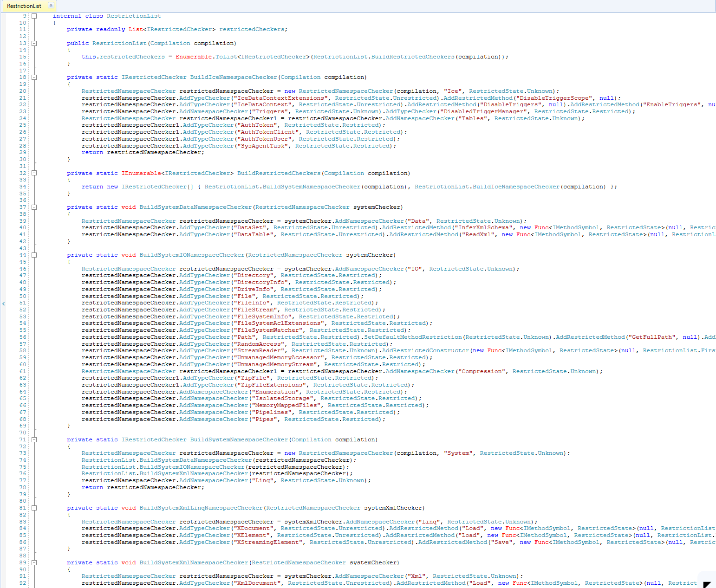Viewport: 716px width, 588px height.
Task: Collapse the RestrictionList constructor fold at line 13
Action: [x=34, y=43]
